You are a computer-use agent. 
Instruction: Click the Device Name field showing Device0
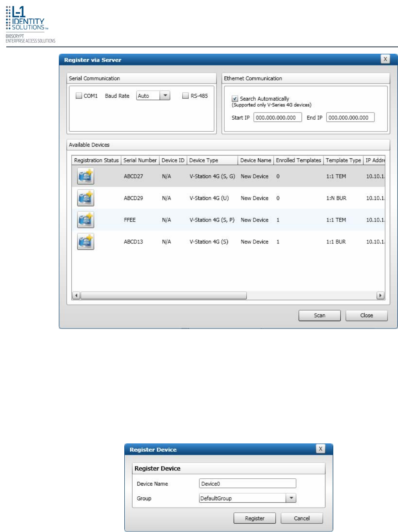[x=247, y=484]
